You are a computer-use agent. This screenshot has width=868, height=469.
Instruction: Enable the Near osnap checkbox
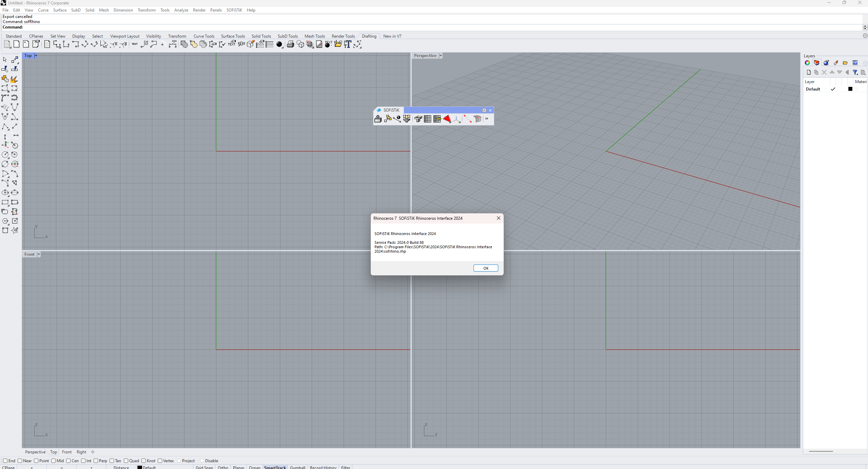click(20, 461)
